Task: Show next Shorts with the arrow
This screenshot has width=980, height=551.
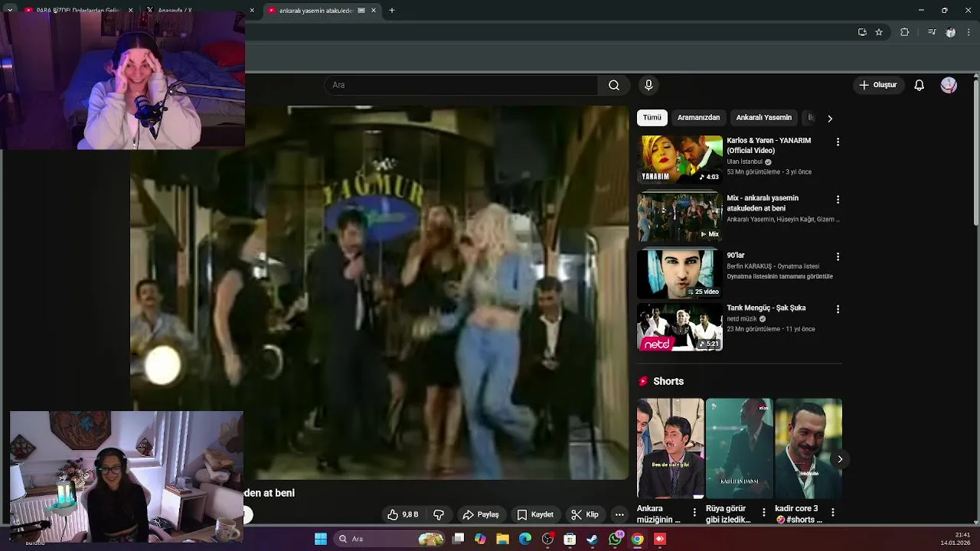Action: (x=840, y=459)
